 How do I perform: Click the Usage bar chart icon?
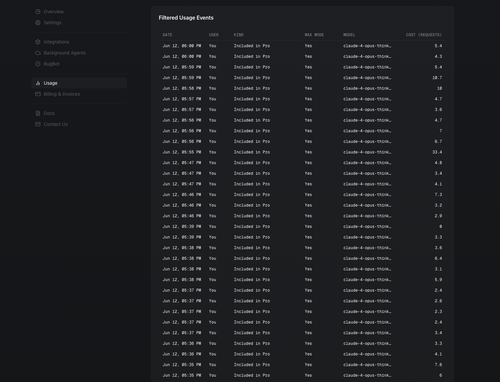(38, 83)
